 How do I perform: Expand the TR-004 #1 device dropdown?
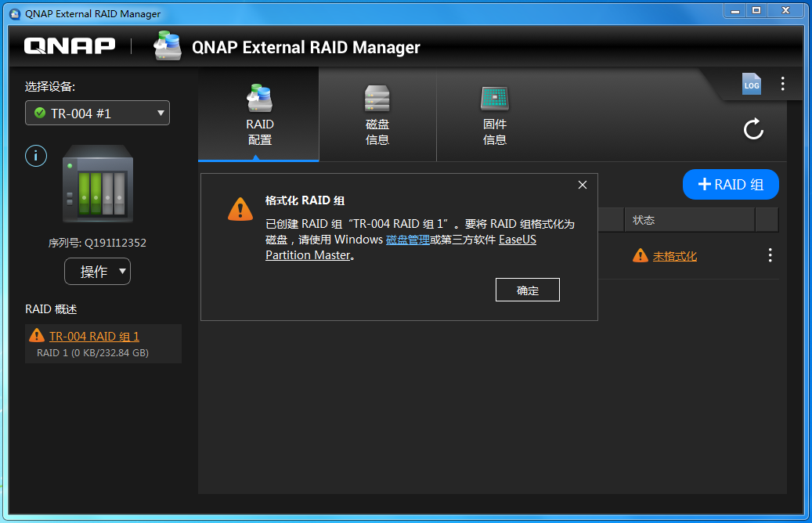tap(97, 113)
